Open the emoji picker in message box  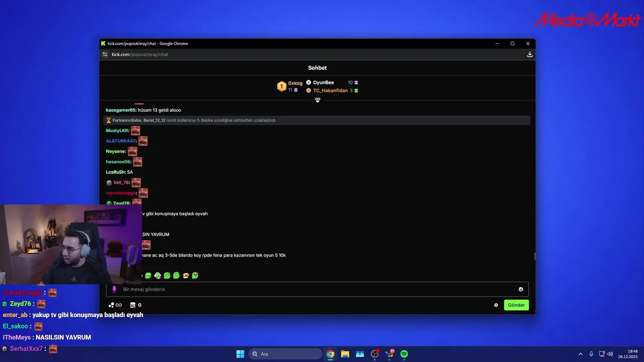(521, 289)
